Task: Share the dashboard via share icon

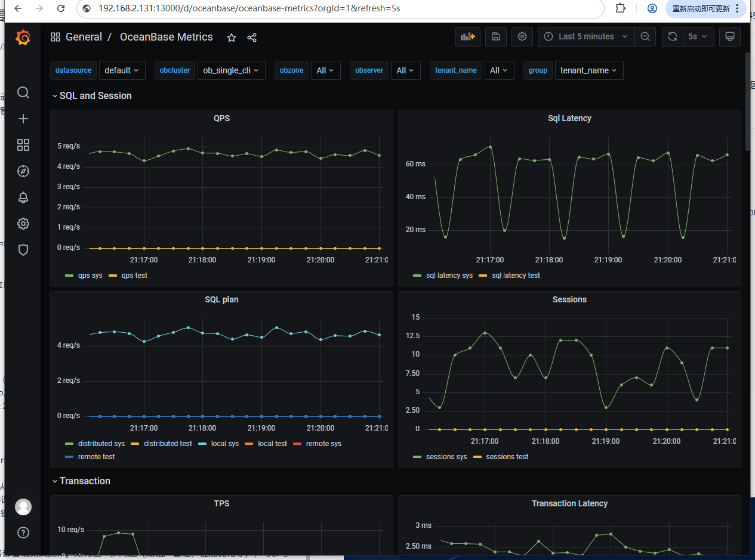Action: point(252,38)
